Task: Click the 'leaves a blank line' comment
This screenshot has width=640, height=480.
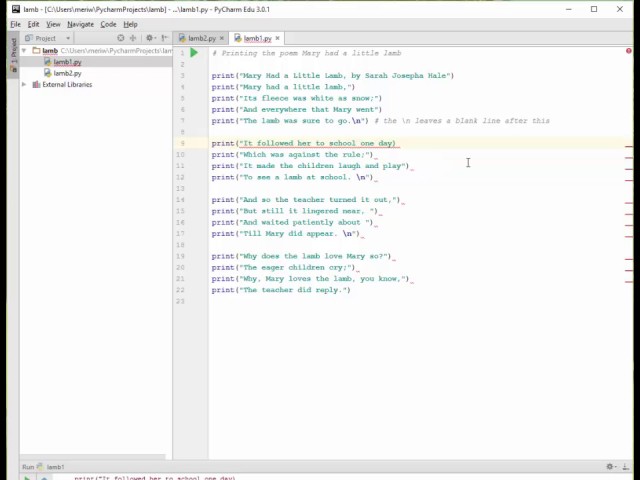Action: (x=462, y=121)
